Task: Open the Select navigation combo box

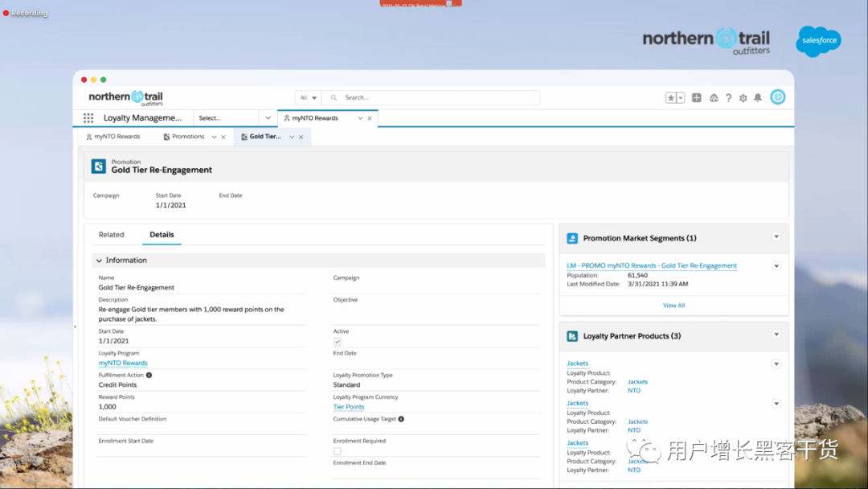Action: (x=227, y=118)
